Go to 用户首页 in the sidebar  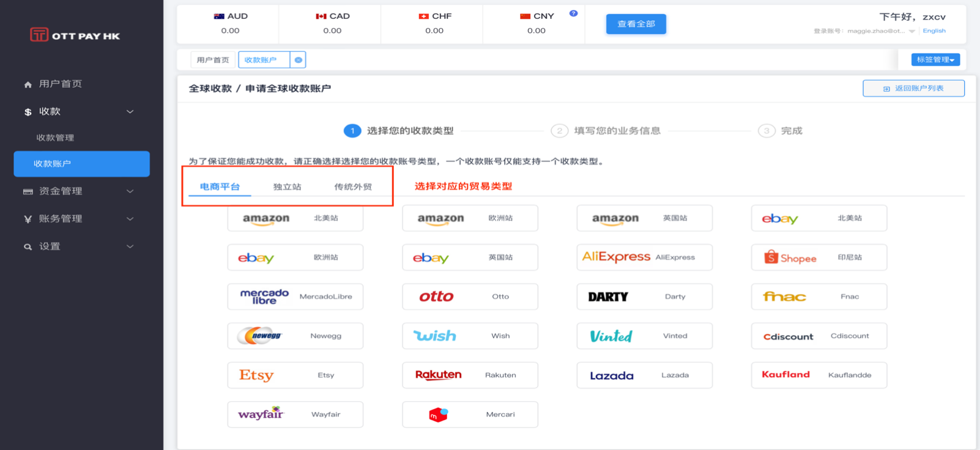coord(61,84)
